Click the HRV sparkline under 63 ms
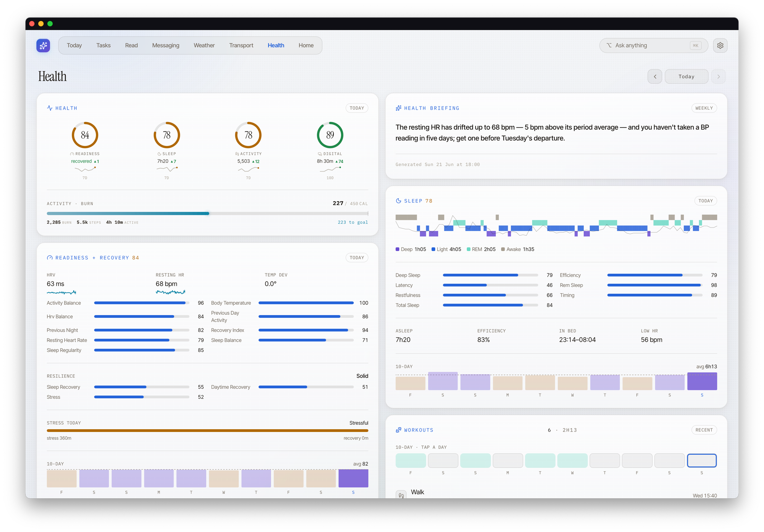764x532 pixels. 62,293
